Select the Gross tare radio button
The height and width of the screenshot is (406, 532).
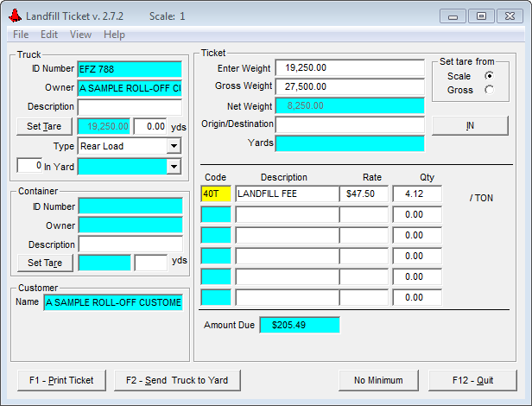[489, 90]
